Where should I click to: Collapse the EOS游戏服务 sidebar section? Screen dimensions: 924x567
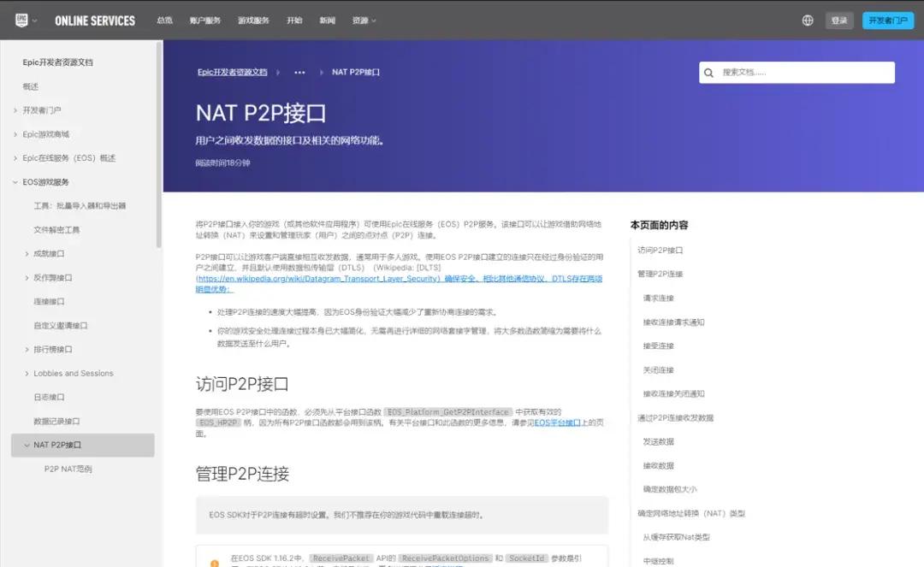[15, 182]
